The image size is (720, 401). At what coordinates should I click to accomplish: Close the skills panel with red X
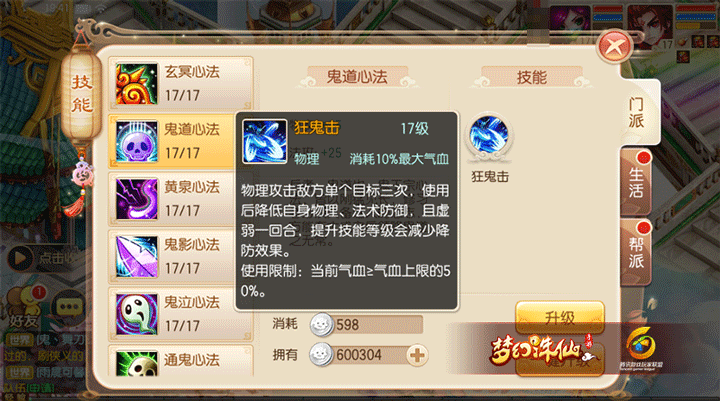point(614,46)
